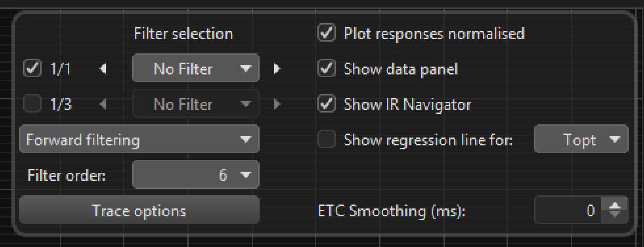Click the Filter selection heading
The height and width of the screenshot is (247, 644).
[183, 34]
